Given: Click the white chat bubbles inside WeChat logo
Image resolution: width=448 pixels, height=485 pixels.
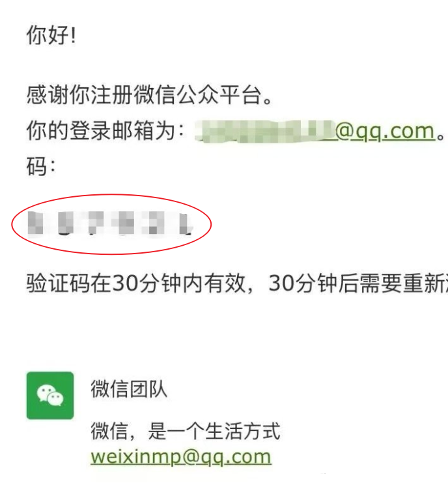Looking at the screenshot, I should click(x=50, y=395).
